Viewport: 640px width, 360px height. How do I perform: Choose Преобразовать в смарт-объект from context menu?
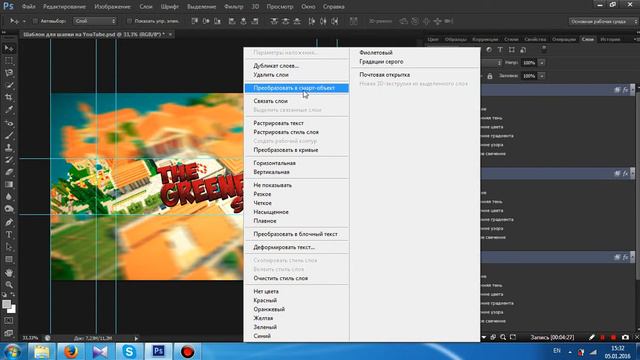tap(296, 88)
